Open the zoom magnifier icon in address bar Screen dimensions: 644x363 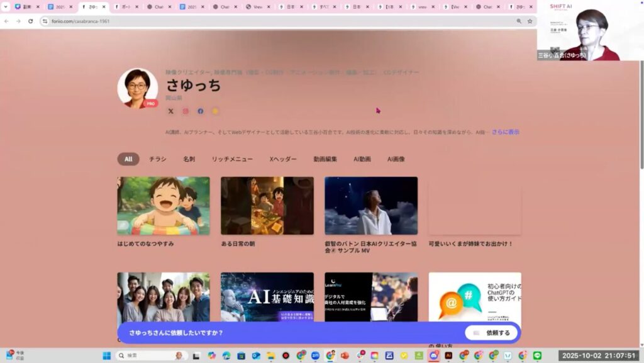coord(519,21)
